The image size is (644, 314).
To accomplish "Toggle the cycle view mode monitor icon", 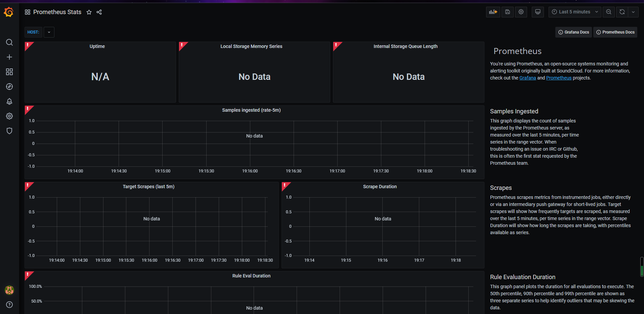I will [538, 12].
